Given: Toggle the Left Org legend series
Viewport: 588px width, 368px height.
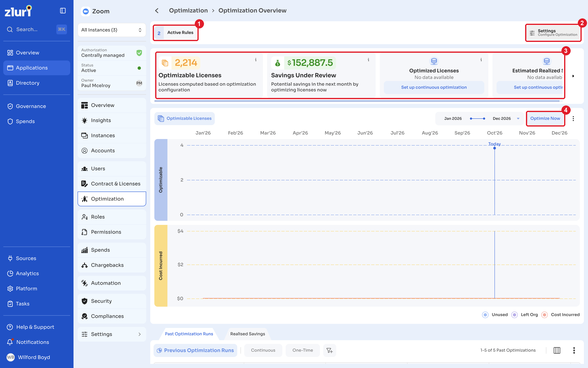Looking at the screenshot, I should (x=525, y=315).
